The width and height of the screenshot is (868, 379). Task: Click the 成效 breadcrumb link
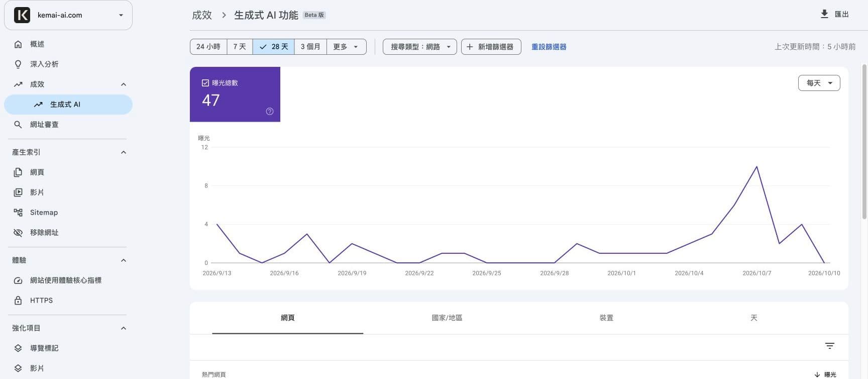[202, 15]
